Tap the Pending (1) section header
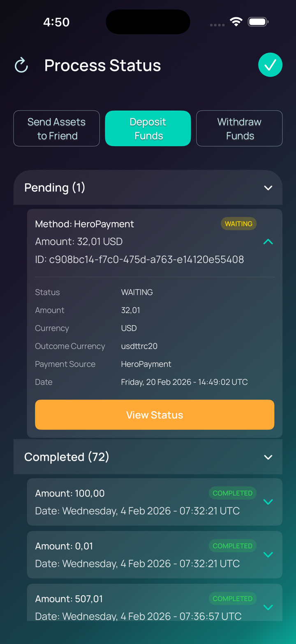 pos(55,188)
